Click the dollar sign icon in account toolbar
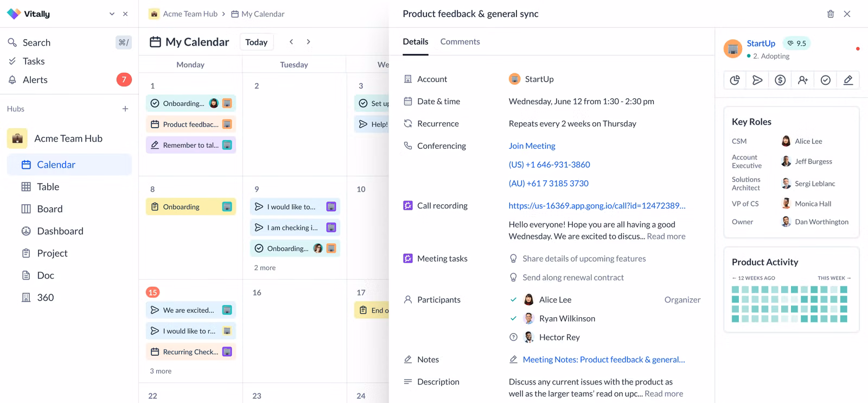 [x=780, y=80]
